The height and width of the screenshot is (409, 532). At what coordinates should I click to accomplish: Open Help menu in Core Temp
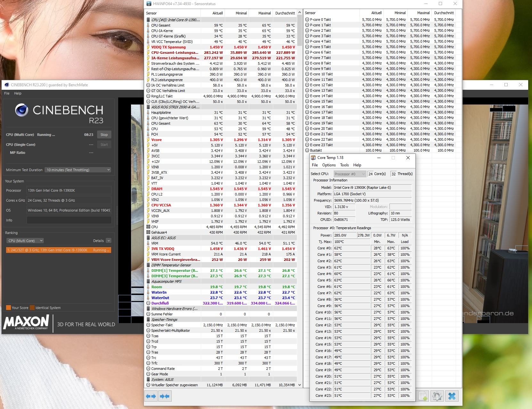(x=357, y=165)
